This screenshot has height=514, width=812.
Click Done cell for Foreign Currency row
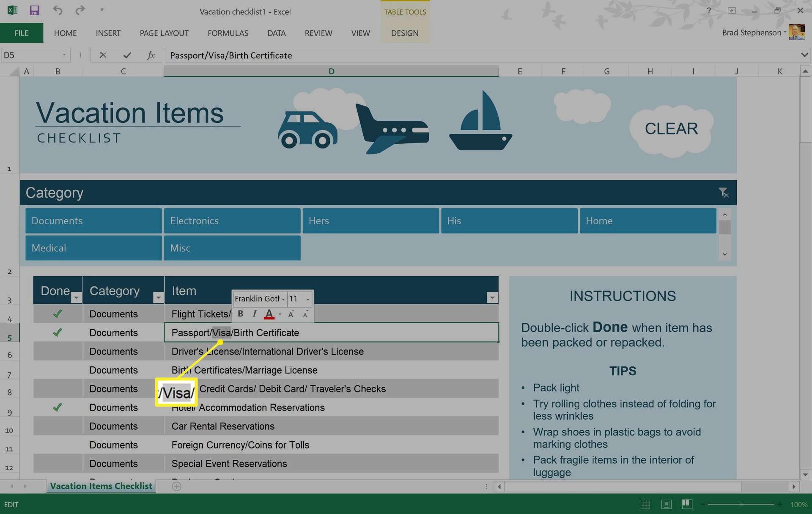pyautogui.click(x=58, y=445)
